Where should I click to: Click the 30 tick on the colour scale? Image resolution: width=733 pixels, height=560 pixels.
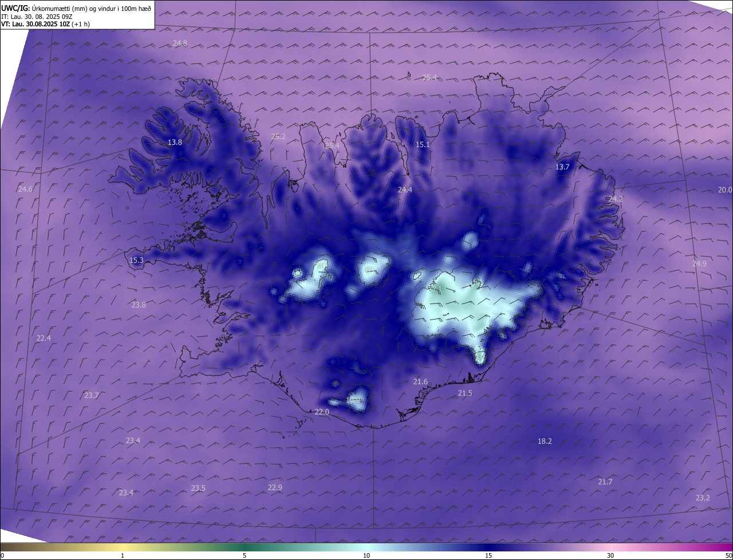[x=610, y=555]
